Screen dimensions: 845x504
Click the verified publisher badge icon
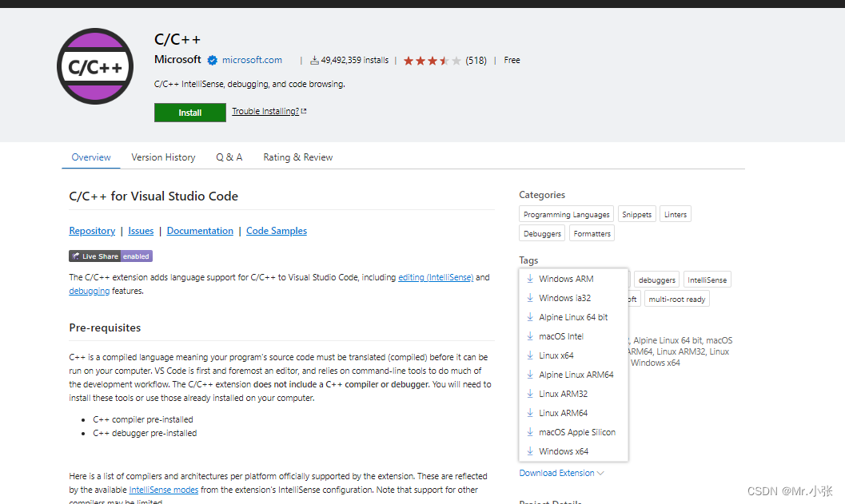(x=213, y=61)
